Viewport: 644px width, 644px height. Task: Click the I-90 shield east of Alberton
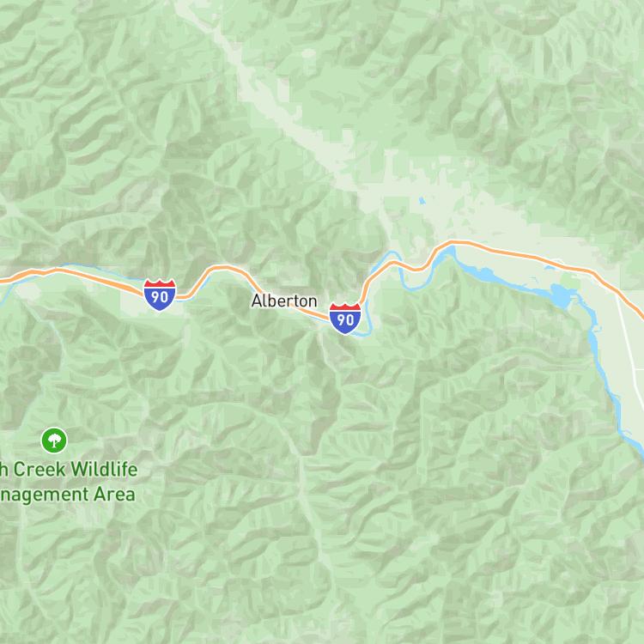(x=345, y=319)
